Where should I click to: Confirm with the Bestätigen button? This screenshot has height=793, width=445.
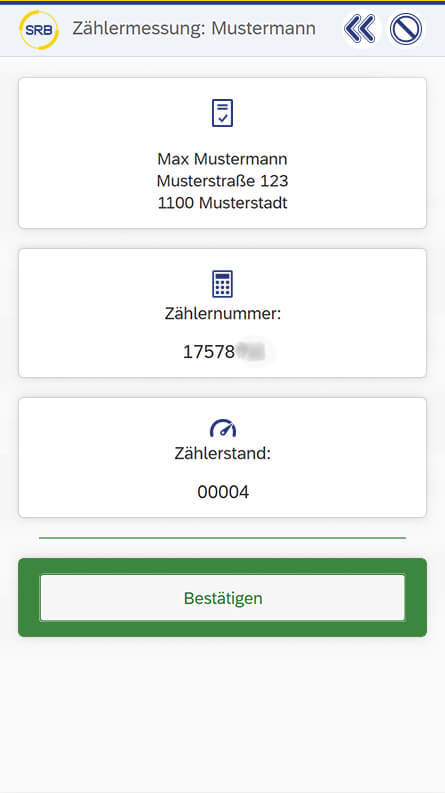(222, 598)
